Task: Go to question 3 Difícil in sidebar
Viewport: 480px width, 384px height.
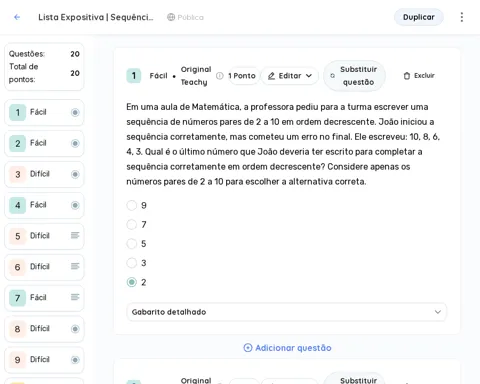Action: pyautogui.click(x=44, y=174)
